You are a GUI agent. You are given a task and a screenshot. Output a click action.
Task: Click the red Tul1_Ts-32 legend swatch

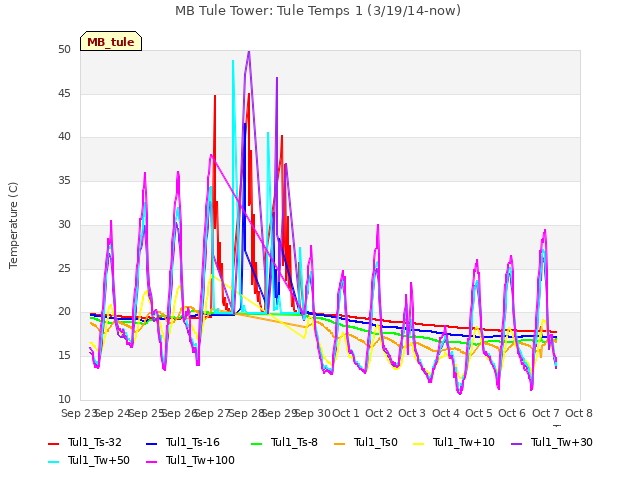point(53,444)
